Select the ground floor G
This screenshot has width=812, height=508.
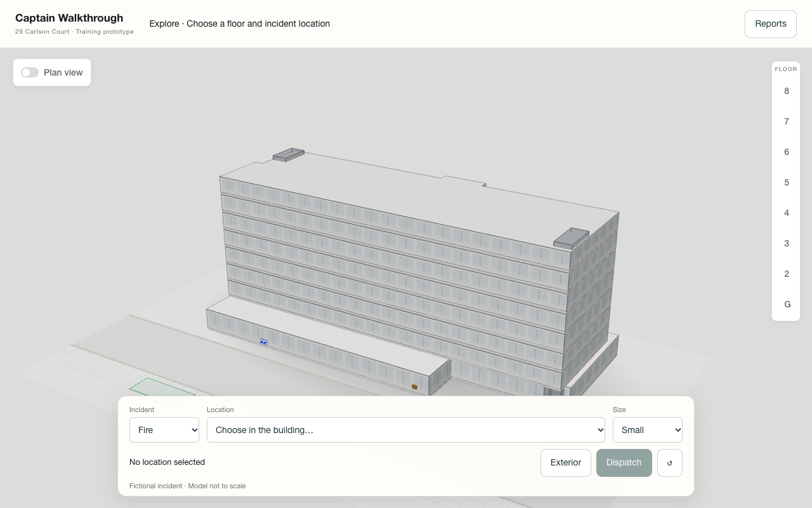(787, 304)
